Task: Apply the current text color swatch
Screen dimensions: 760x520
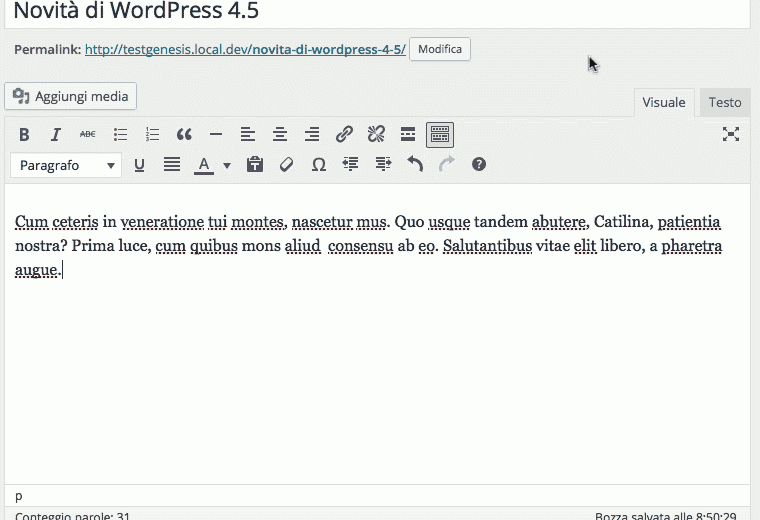Action: tap(204, 165)
